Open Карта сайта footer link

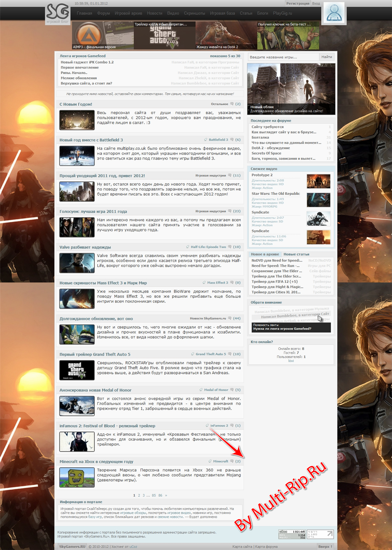coord(242,547)
